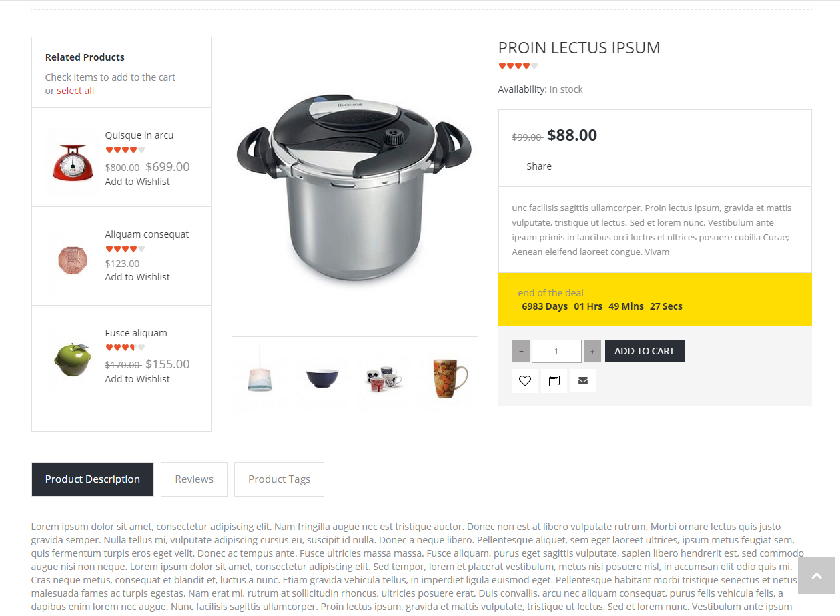This screenshot has height=616, width=840.
Task: Click the ADD TO CART button
Action: pyautogui.click(x=645, y=351)
